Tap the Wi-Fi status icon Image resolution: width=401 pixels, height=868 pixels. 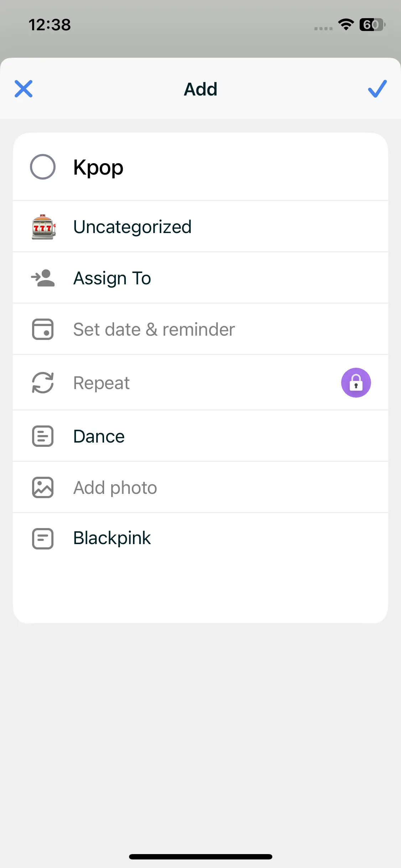click(346, 25)
